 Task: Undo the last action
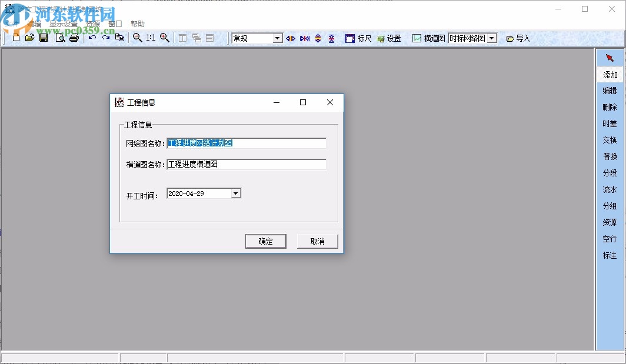pos(92,38)
